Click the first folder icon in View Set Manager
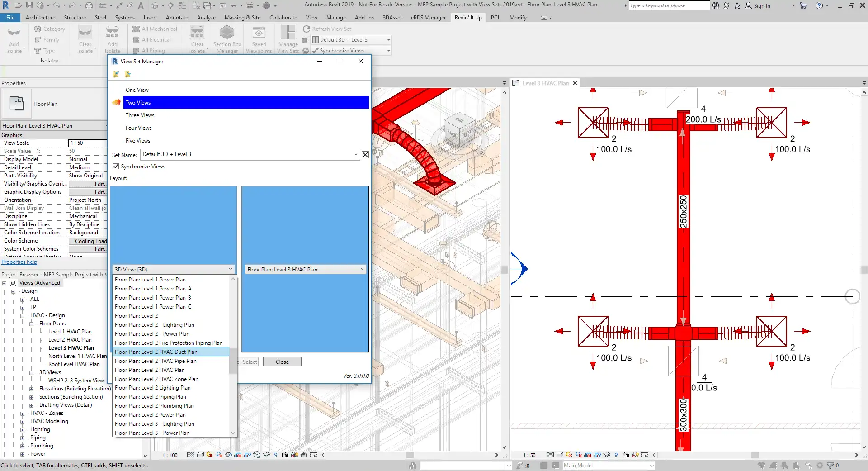 pos(116,75)
